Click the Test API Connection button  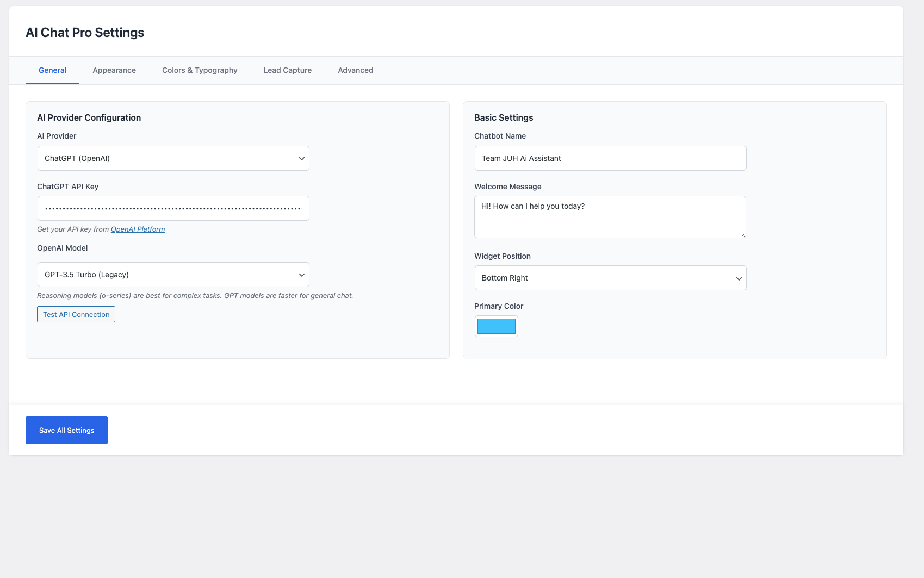click(x=76, y=314)
